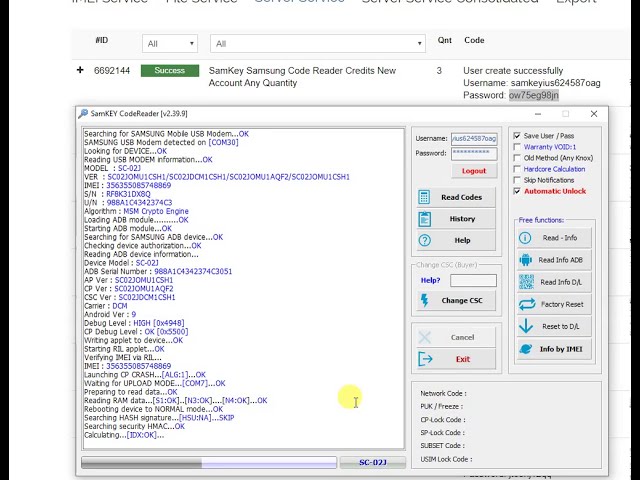The width and height of the screenshot is (640, 480).
Task: Click the Username input field
Action: (x=474, y=139)
